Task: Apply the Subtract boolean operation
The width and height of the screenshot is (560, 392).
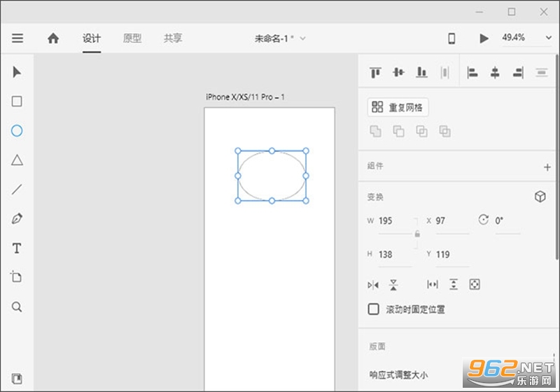Action: pos(398,132)
